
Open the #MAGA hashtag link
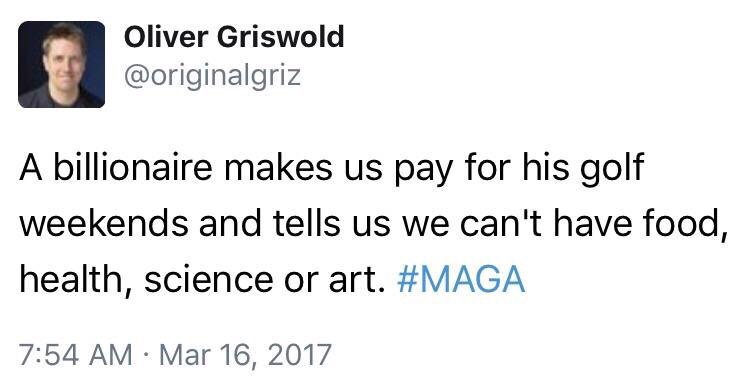(x=461, y=279)
